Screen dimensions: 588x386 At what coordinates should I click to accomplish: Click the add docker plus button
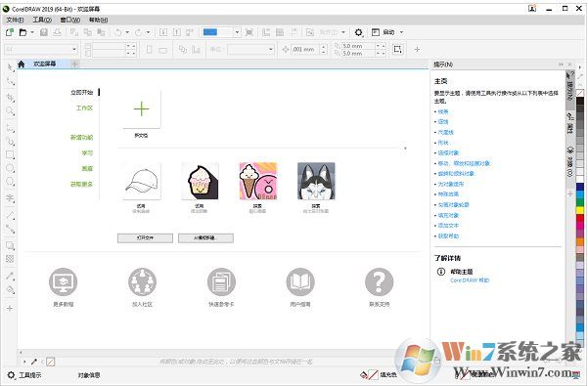(x=570, y=193)
